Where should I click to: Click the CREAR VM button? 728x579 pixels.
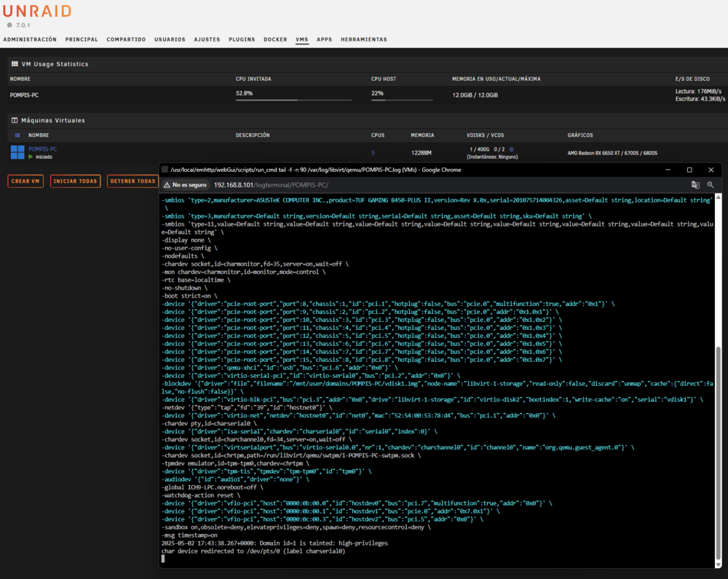25,181
